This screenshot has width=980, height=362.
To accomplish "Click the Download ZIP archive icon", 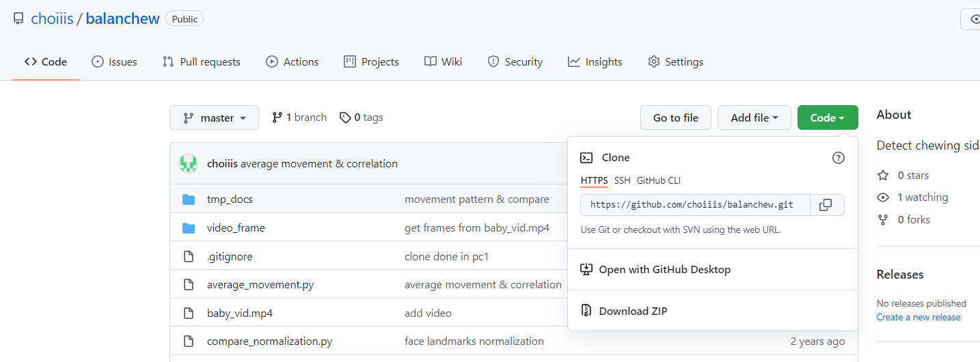I will pyautogui.click(x=586, y=311).
